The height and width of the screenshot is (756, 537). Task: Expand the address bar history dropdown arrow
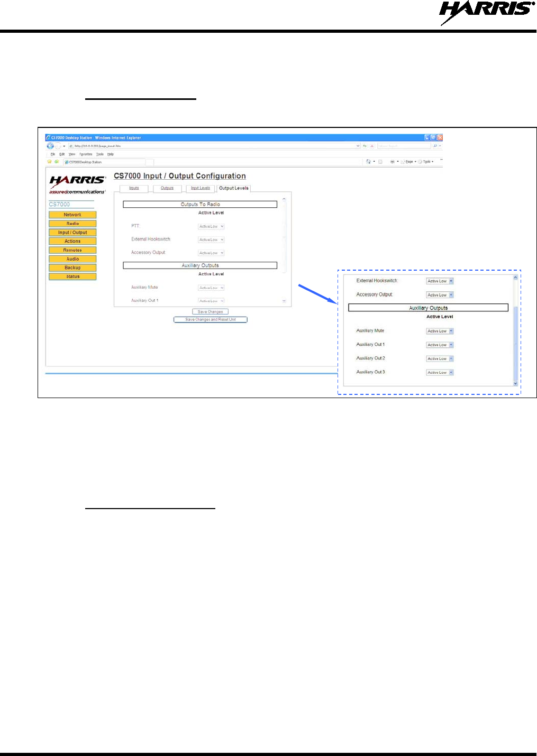pyautogui.click(x=358, y=146)
